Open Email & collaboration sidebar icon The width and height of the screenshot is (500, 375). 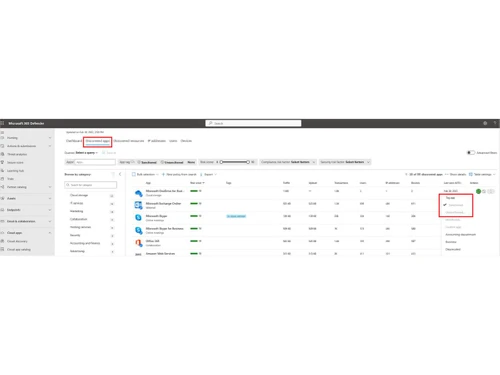coord(2,221)
